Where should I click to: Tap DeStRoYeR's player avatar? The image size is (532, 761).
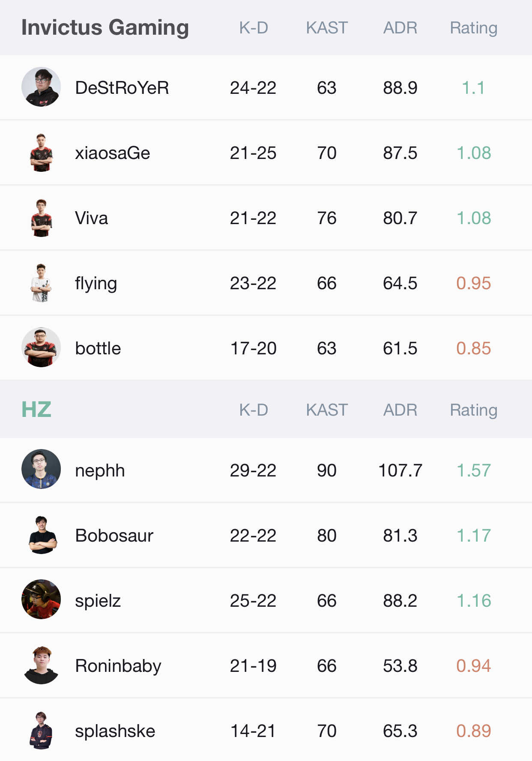[41, 87]
